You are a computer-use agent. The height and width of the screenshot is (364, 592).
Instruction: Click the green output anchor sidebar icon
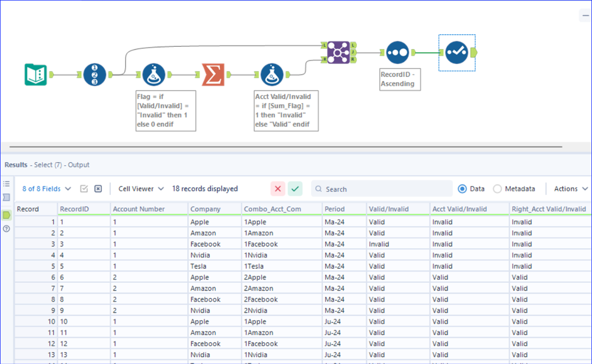click(x=7, y=215)
